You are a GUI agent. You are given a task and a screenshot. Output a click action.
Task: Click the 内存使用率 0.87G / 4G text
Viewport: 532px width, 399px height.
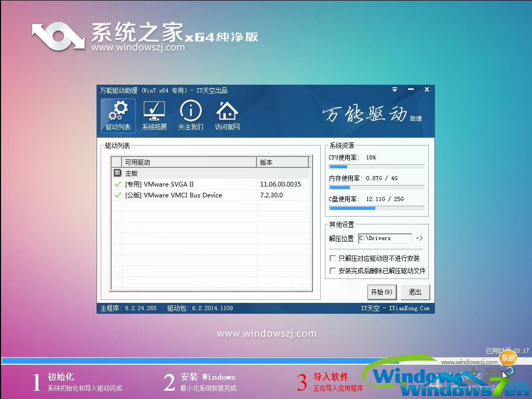363,178
